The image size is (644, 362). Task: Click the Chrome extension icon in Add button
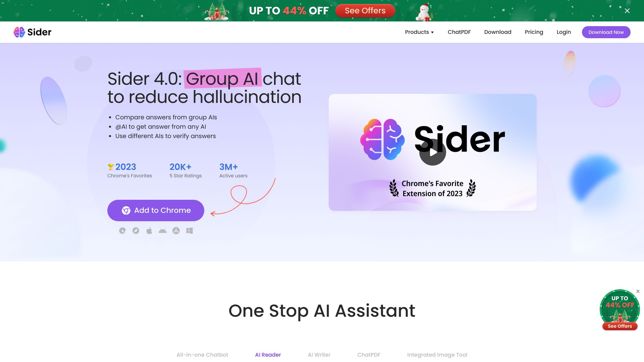click(x=126, y=210)
